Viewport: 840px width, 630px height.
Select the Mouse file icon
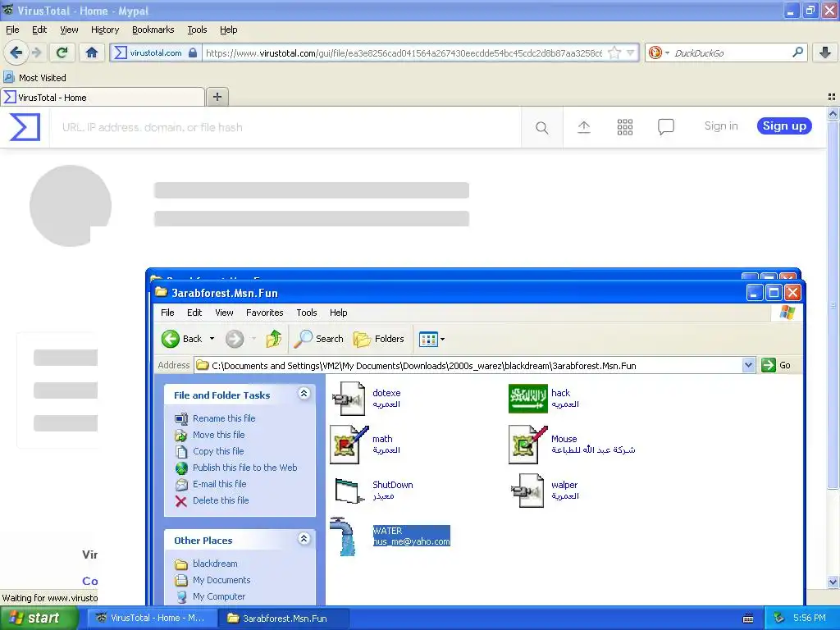528,444
